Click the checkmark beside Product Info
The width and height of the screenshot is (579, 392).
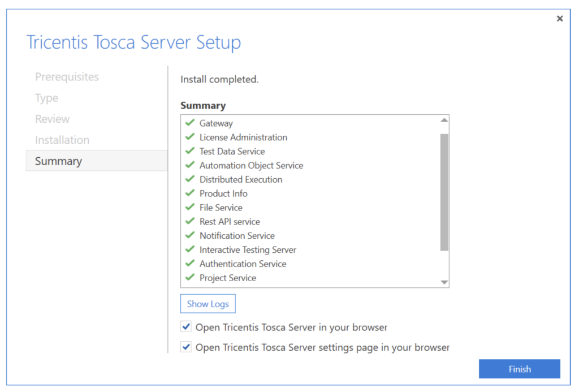pyautogui.click(x=190, y=193)
